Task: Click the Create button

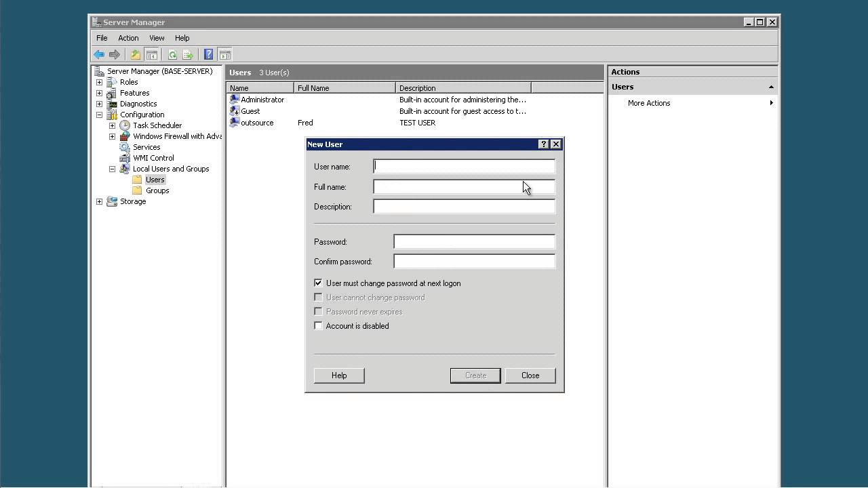Action: [475, 375]
